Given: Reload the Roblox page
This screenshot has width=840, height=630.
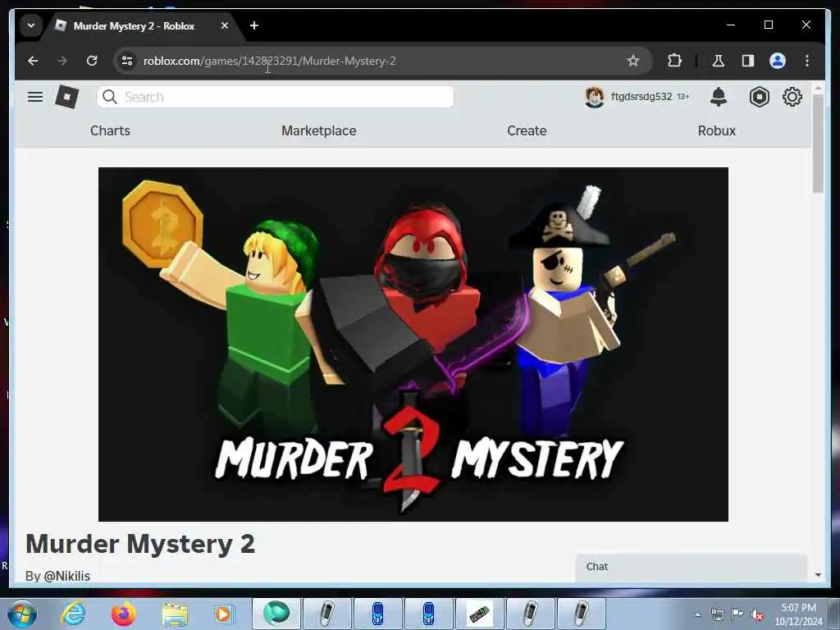Looking at the screenshot, I should point(92,61).
